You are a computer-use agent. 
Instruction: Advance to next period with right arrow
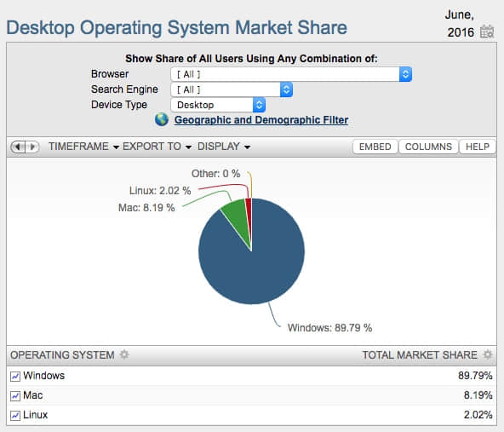[x=32, y=147]
